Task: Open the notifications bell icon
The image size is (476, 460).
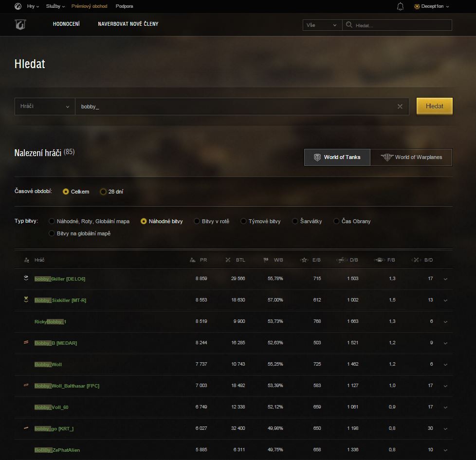Action: coord(400,6)
